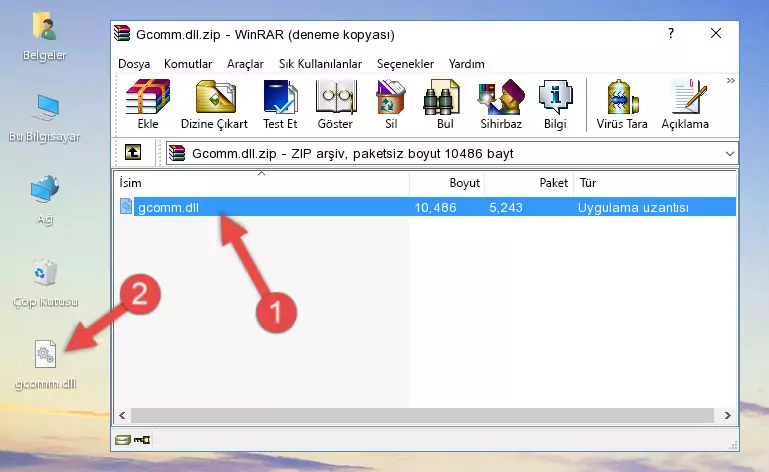Open the Dosya menu
The width and height of the screenshot is (769, 472).
coord(134,64)
